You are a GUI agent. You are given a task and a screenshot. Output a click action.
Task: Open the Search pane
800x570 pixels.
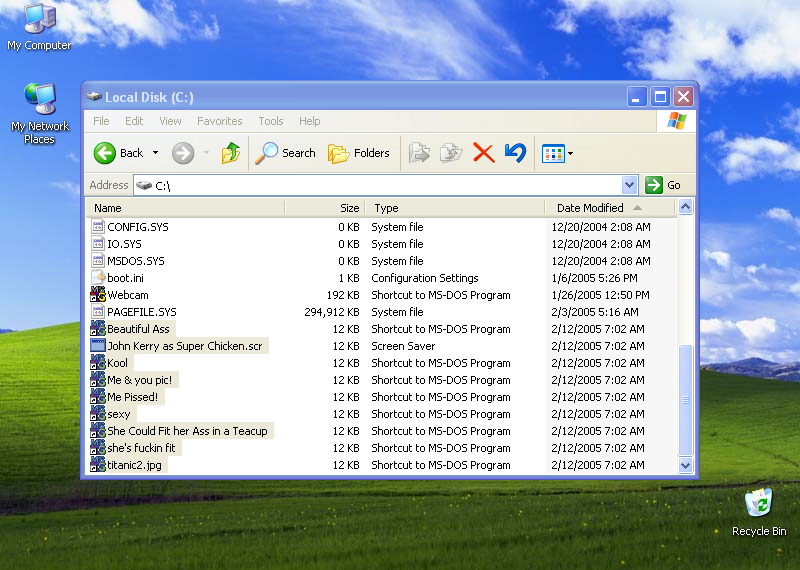tap(285, 153)
